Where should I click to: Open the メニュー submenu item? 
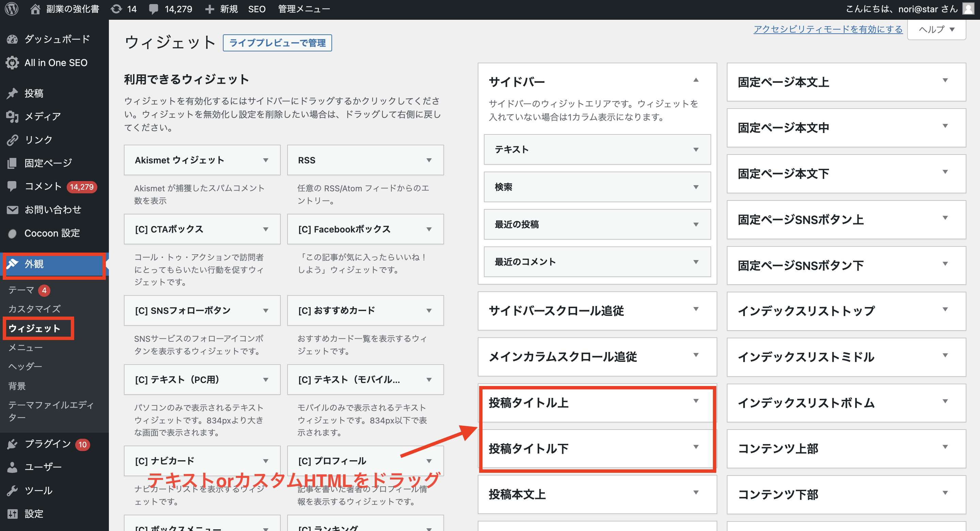tap(26, 348)
